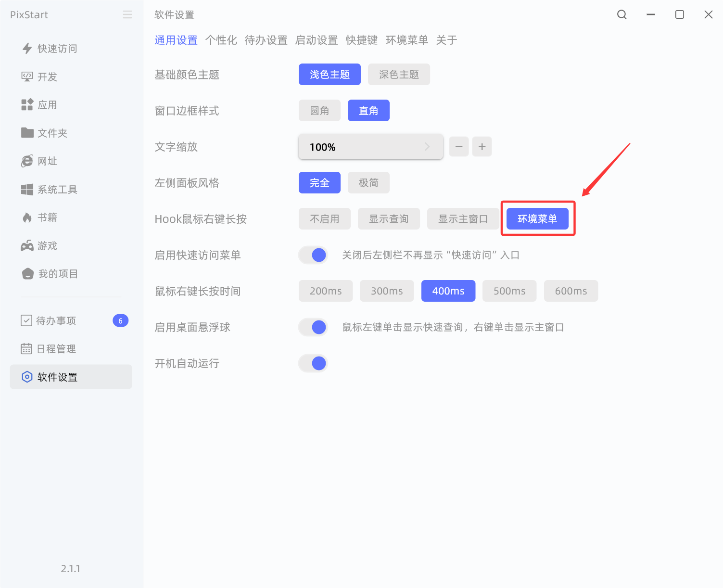Toggle the 启用快速访问菜单 switch

(x=313, y=255)
